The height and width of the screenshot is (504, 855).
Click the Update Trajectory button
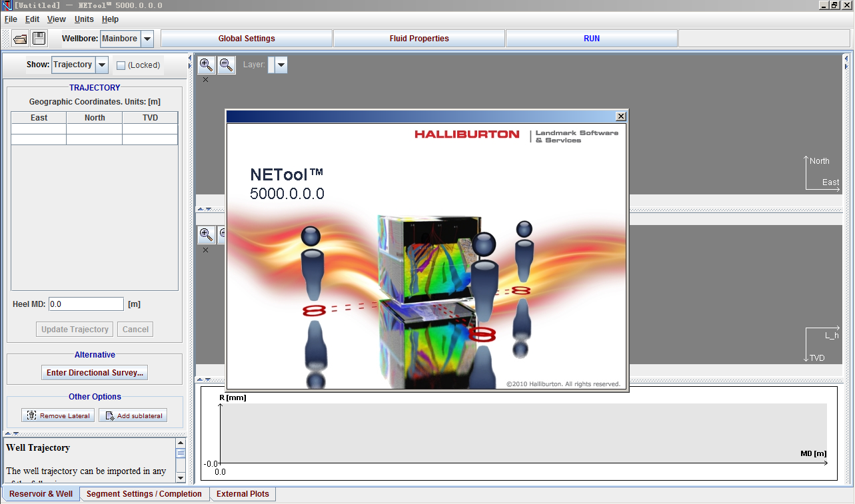75,329
